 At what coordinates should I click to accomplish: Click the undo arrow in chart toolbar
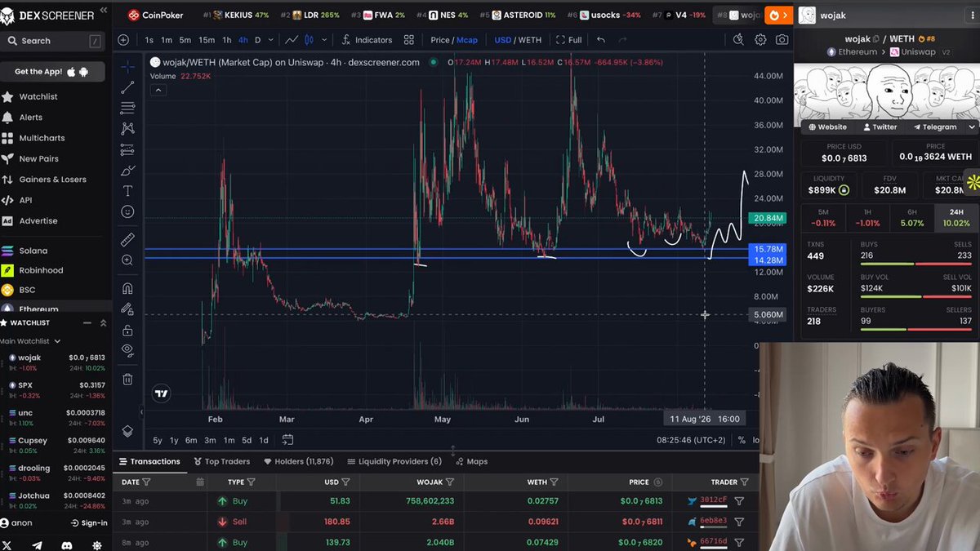601,40
